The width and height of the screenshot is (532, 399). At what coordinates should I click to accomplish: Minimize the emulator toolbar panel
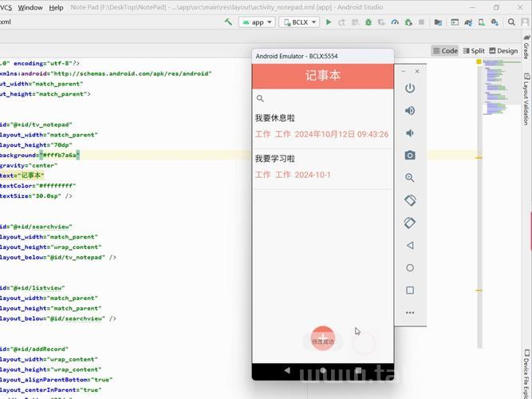(404, 71)
